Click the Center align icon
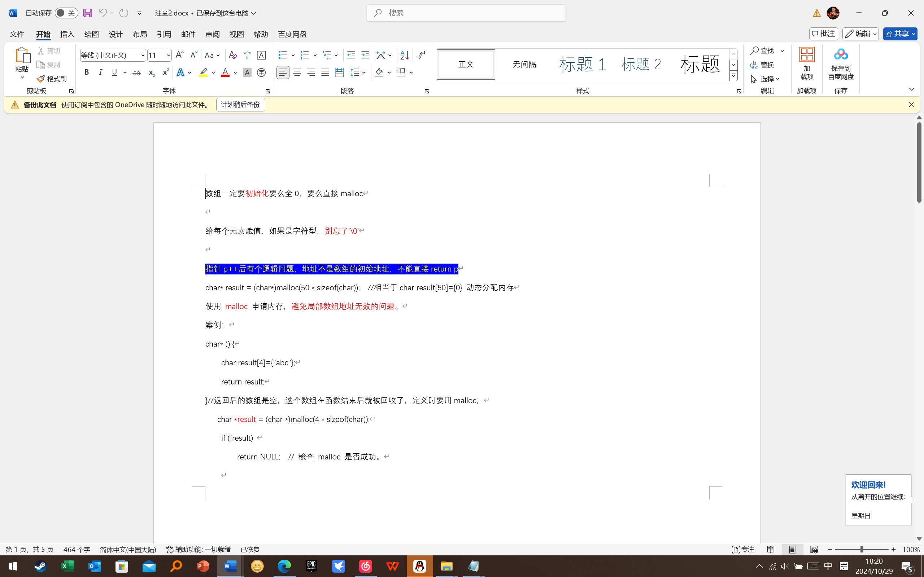 click(x=297, y=72)
